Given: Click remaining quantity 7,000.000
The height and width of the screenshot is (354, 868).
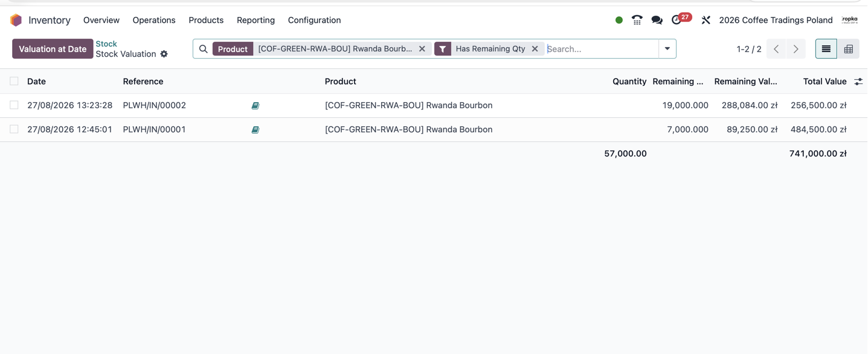Looking at the screenshot, I should click(x=688, y=129).
